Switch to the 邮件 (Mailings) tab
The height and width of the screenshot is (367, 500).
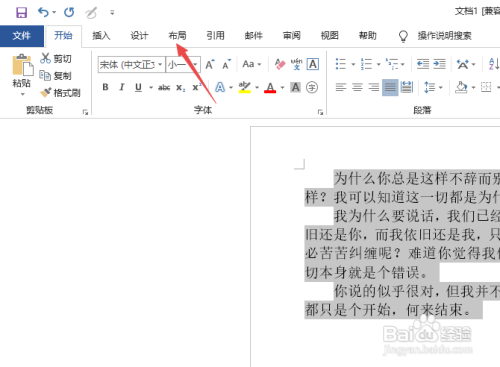(x=253, y=35)
